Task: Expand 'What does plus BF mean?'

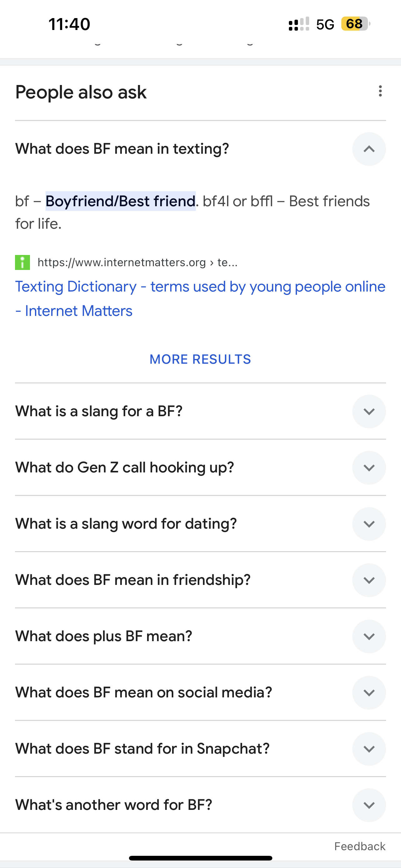Action: 369,636
